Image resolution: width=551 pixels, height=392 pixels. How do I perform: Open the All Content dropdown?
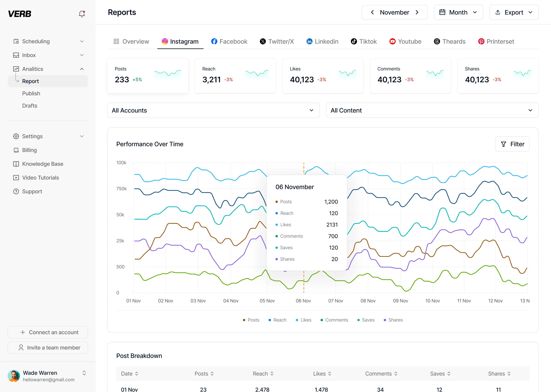point(432,110)
